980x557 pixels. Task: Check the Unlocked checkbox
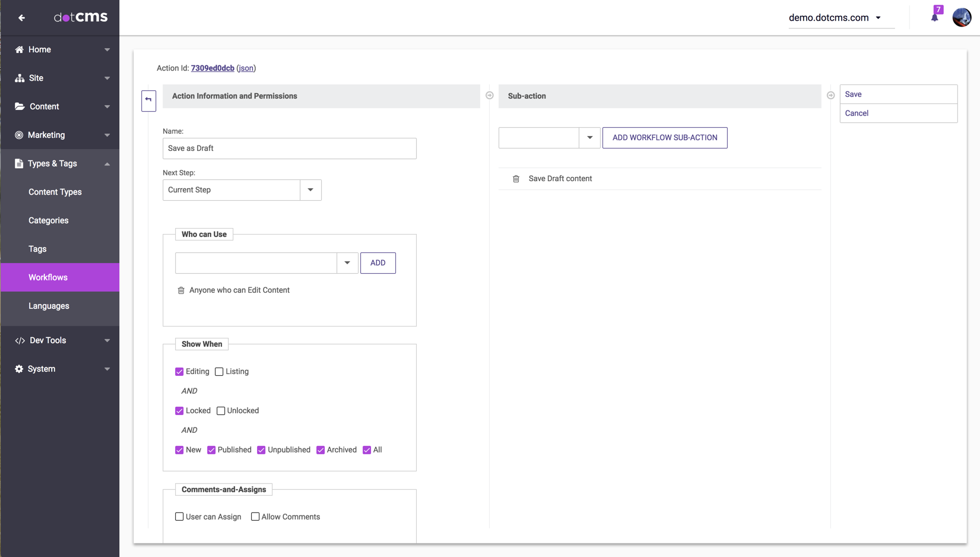click(x=221, y=411)
